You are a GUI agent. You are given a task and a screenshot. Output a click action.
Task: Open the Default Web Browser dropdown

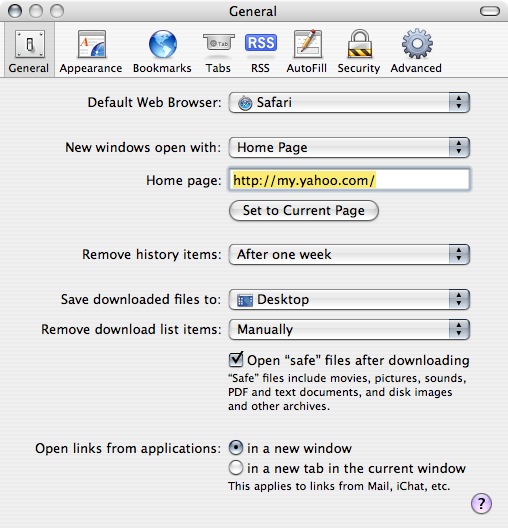[349, 102]
